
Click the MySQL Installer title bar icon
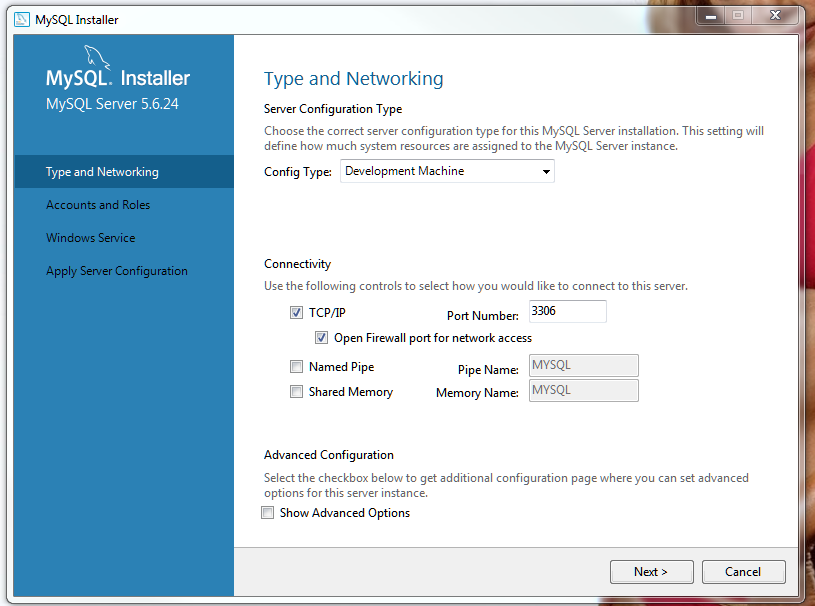tap(22, 19)
